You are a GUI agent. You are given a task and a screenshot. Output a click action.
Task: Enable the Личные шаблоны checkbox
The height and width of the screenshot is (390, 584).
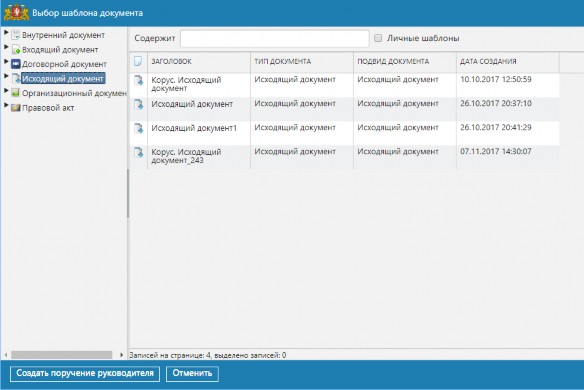pyautogui.click(x=378, y=38)
